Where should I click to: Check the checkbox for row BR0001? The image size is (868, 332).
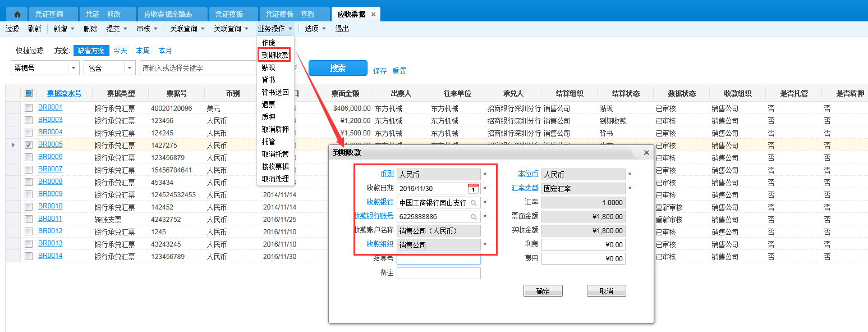point(29,108)
